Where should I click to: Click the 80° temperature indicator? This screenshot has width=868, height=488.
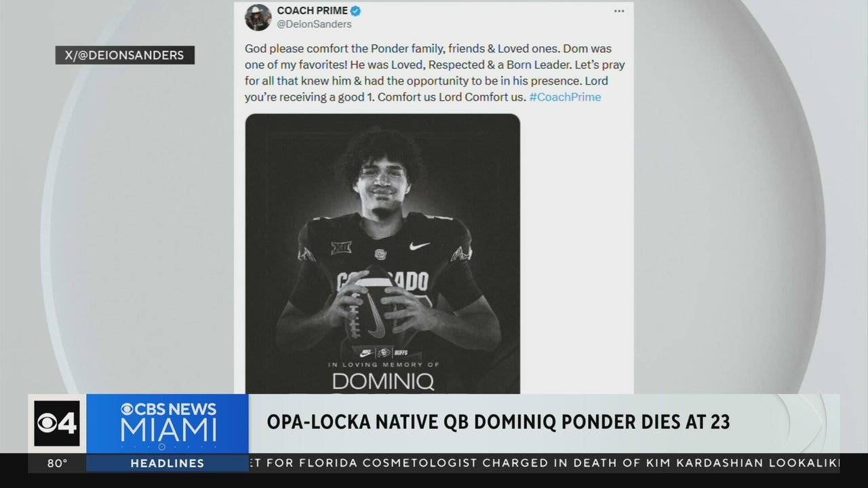pyautogui.click(x=58, y=464)
